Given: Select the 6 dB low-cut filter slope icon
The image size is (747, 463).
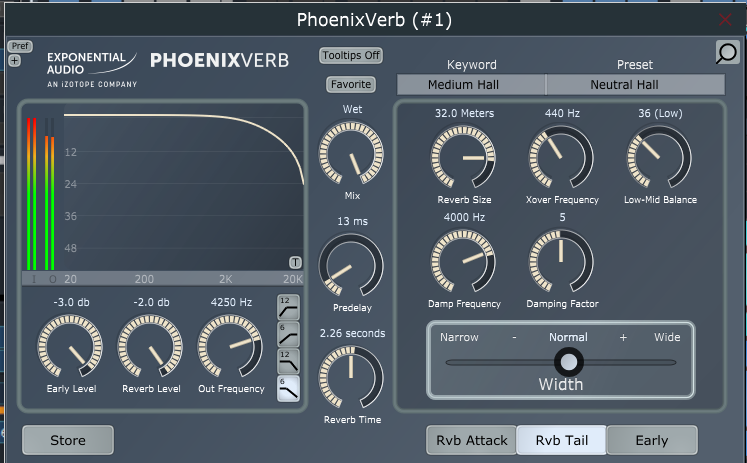Looking at the screenshot, I should [x=288, y=334].
